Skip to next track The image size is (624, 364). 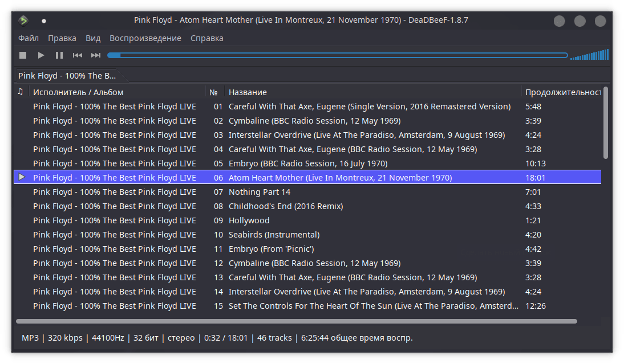click(95, 55)
